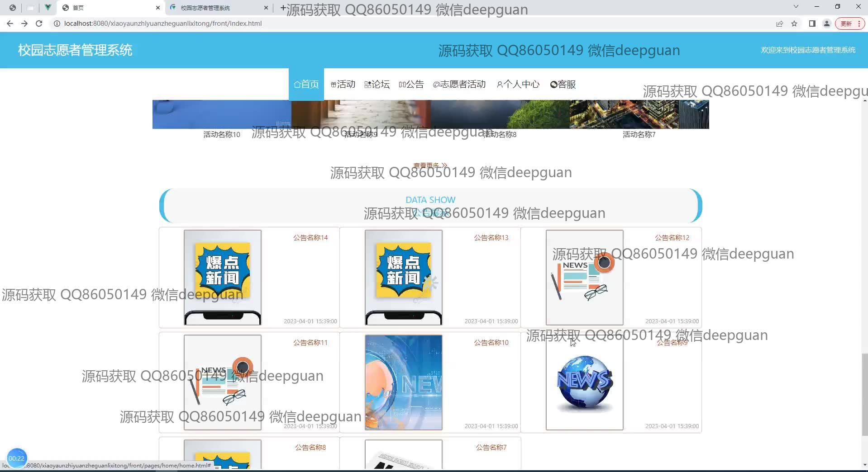Open a new tab with the plus icon
This screenshot has width=868, height=472.
point(283,8)
